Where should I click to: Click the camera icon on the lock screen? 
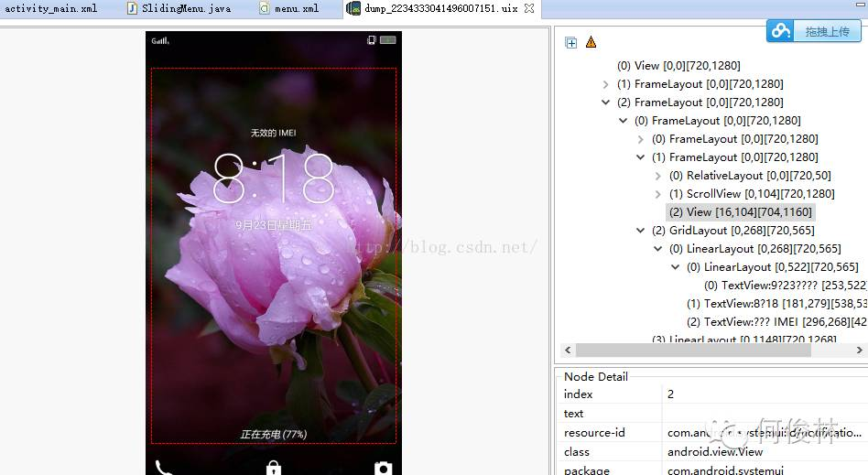[383, 468]
